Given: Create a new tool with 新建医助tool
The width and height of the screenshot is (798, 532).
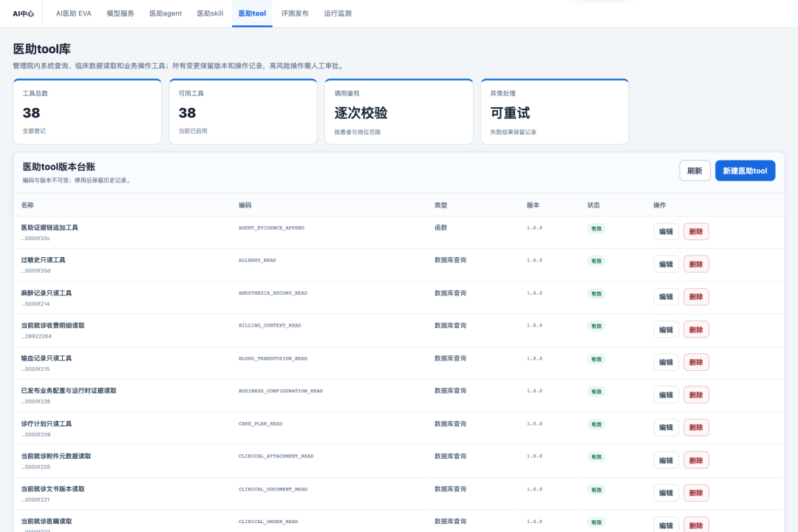Looking at the screenshot, I should (x=745, y=171).
